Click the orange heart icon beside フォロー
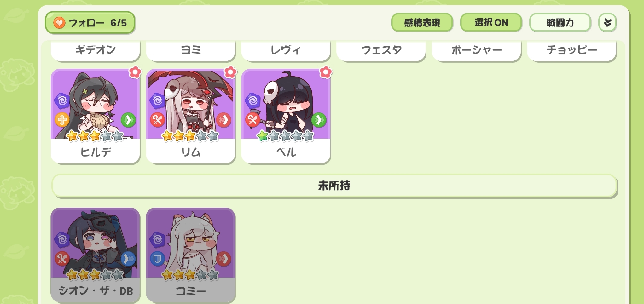644x304 pixels. (59, 23)
